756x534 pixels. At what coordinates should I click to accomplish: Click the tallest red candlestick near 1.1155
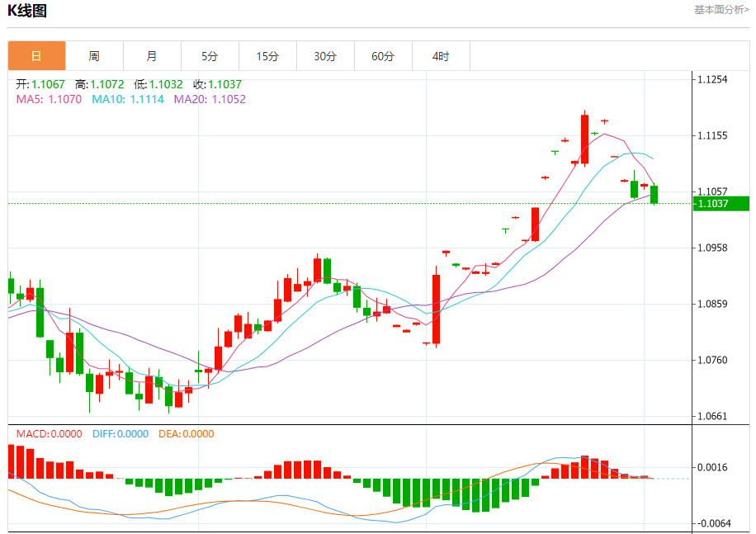(585, 139)
